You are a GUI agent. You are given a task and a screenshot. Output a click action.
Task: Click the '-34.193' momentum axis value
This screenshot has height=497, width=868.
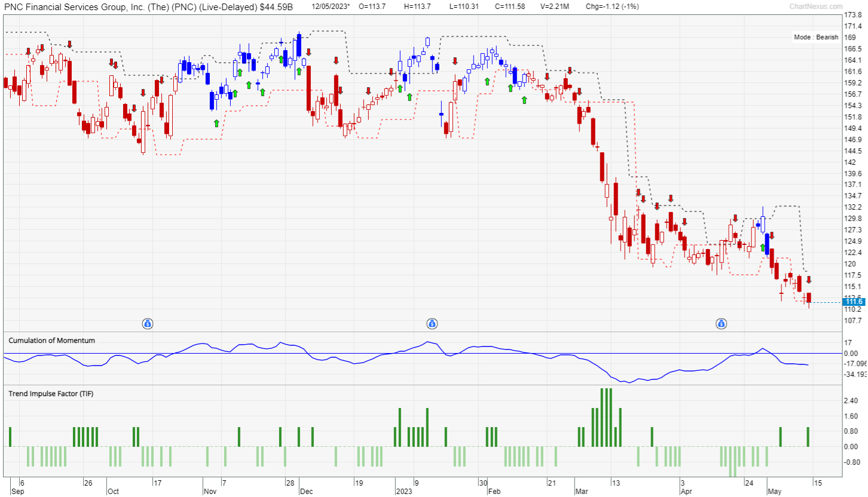tap(855, 375)
